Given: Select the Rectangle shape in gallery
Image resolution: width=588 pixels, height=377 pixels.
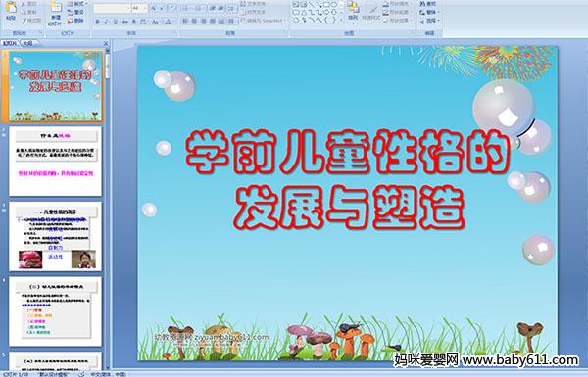Looking at the screenshot, I should [x=326, y=4].
